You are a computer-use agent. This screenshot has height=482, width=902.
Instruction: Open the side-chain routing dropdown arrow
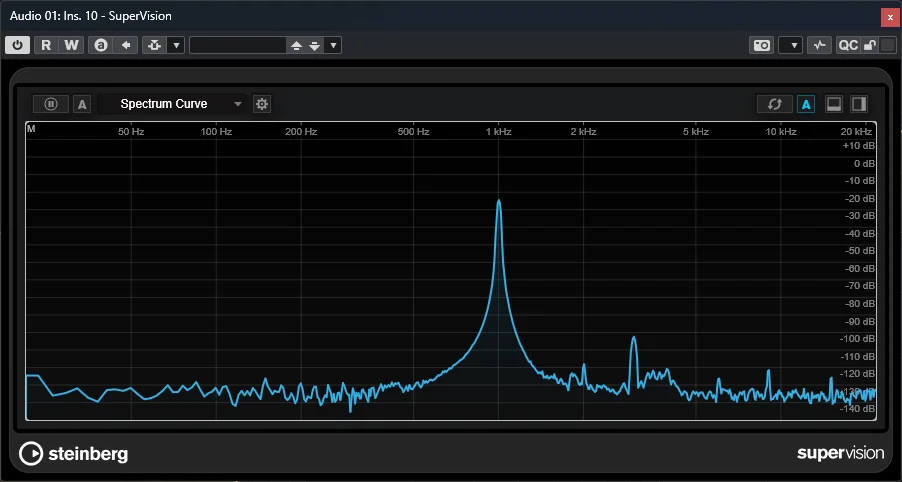click(x=176, y=45)
